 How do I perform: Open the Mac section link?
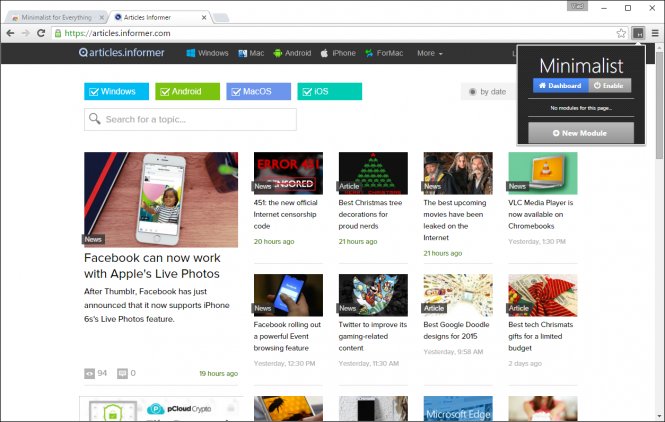pos(257,53)
